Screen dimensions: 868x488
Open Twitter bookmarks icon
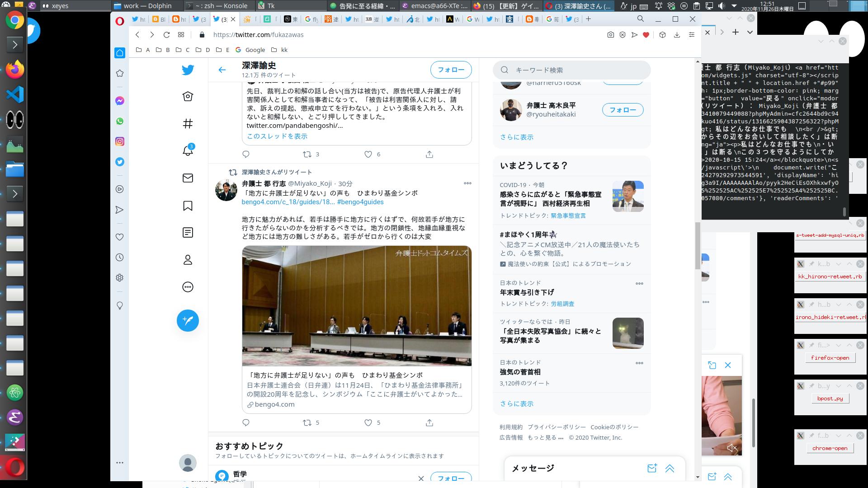pos(188,206)
